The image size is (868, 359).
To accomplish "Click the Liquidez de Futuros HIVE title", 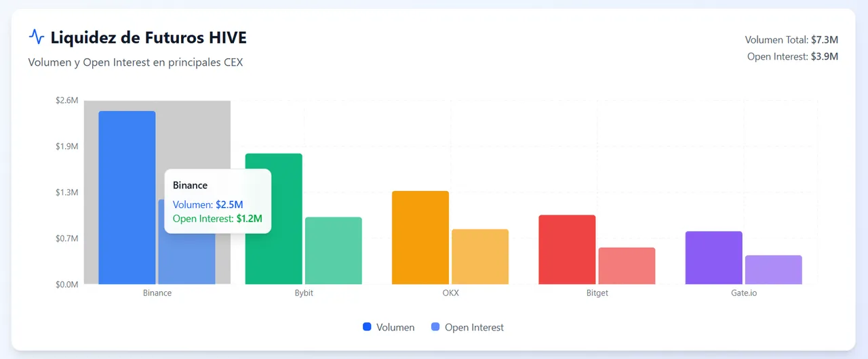I will (149, 37).
